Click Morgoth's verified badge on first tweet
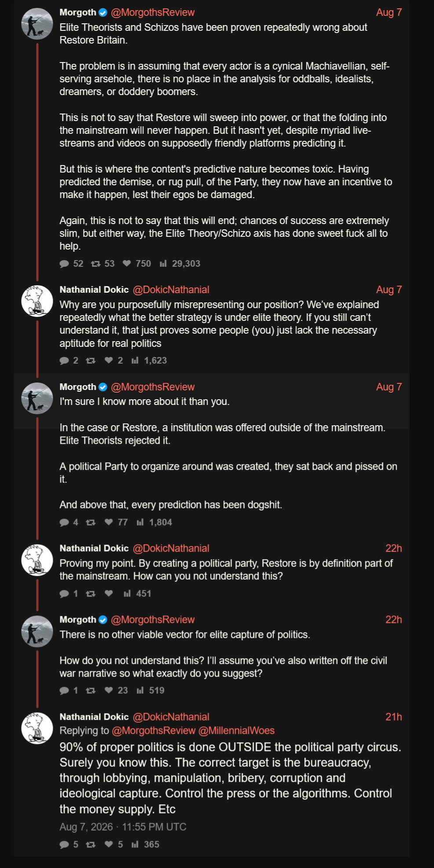Viewport: 434px width, 868px height. coord(103,12)
